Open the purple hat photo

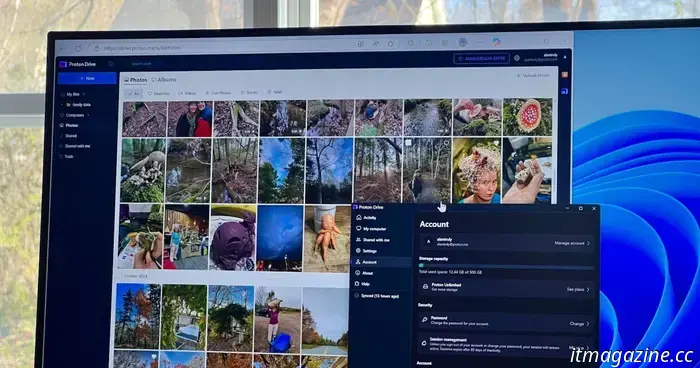pos(233,238)
